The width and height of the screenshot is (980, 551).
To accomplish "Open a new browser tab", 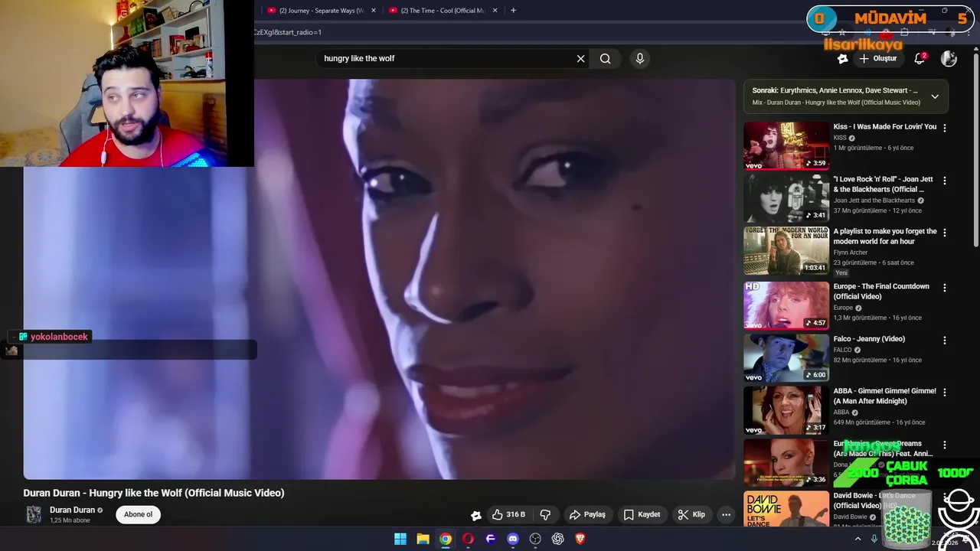I will [x=513, y=11].
